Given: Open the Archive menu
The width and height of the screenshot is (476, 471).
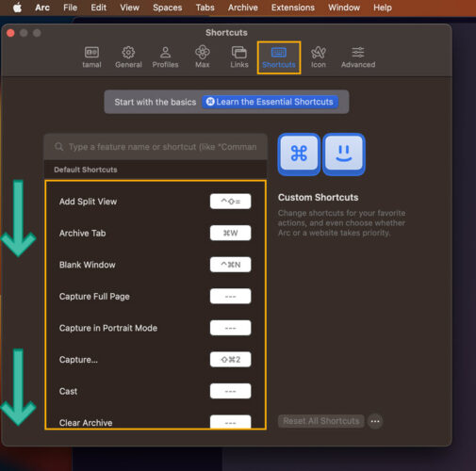Looking at the screenshot, I should (243, 8).
